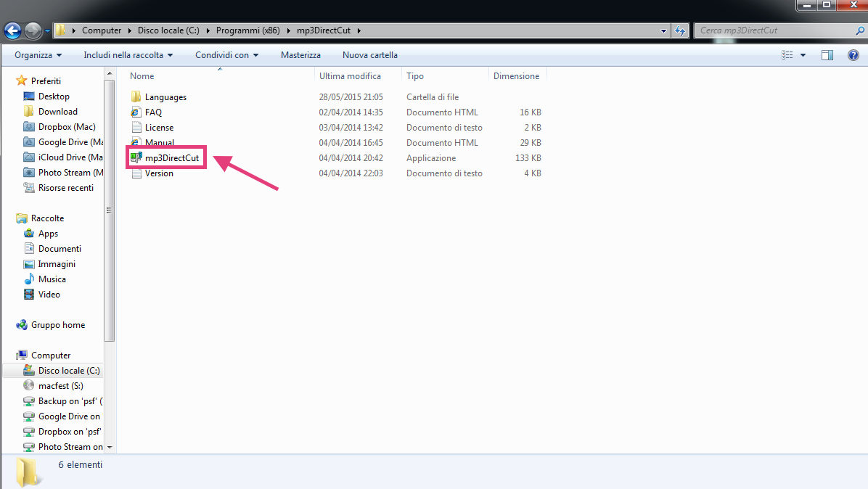Select the License text file icon
868x489 pixels.
[x=136, y=127]
